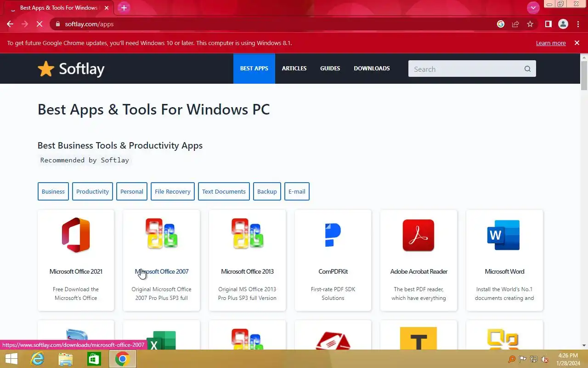588x368 pixels.
Task: Open the ARTICLES menu item
Action: coord(294,69)
